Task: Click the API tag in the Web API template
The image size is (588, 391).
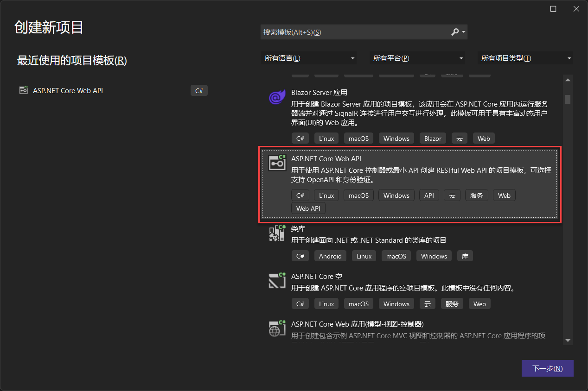Action: (429, 195)
